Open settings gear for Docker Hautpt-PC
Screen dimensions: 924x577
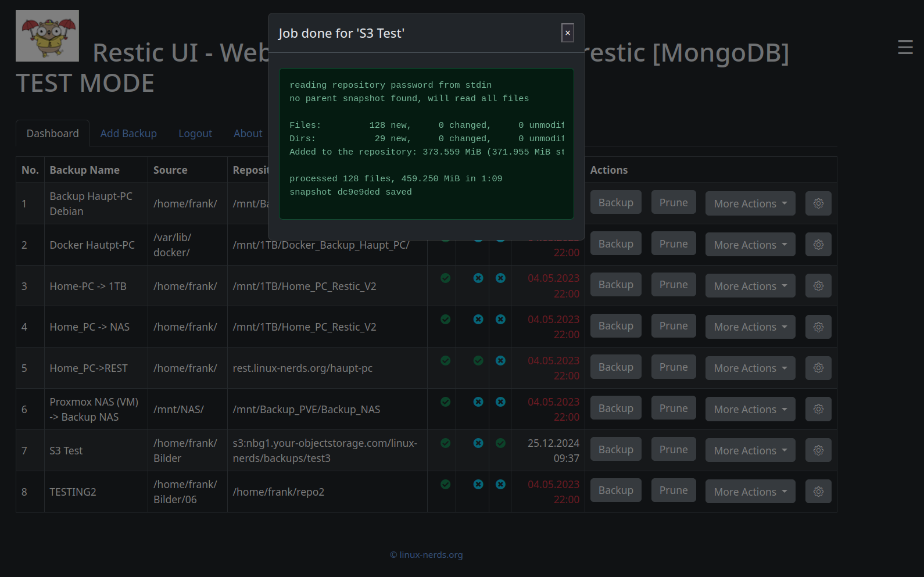point(818,245)
